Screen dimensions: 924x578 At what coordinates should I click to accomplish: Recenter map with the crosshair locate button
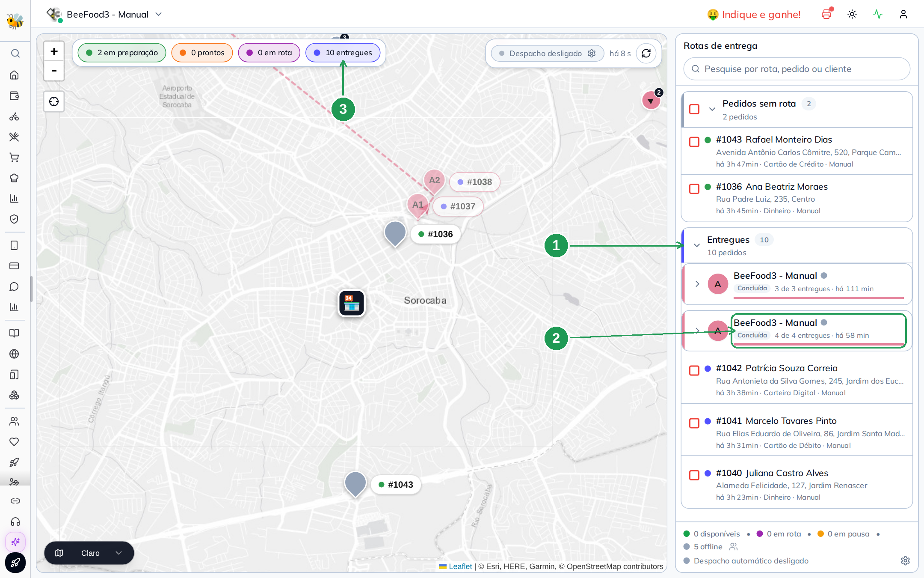tap(54, 101)
